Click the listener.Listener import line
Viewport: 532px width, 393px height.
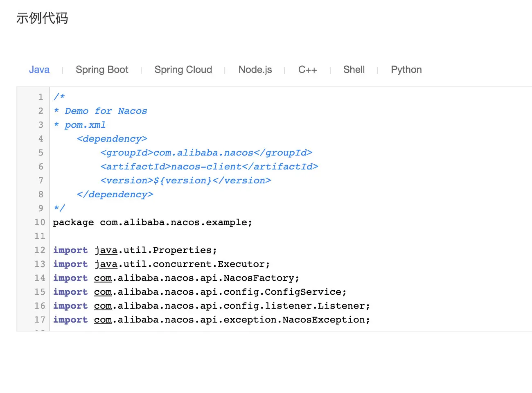(x=211, y=306)
